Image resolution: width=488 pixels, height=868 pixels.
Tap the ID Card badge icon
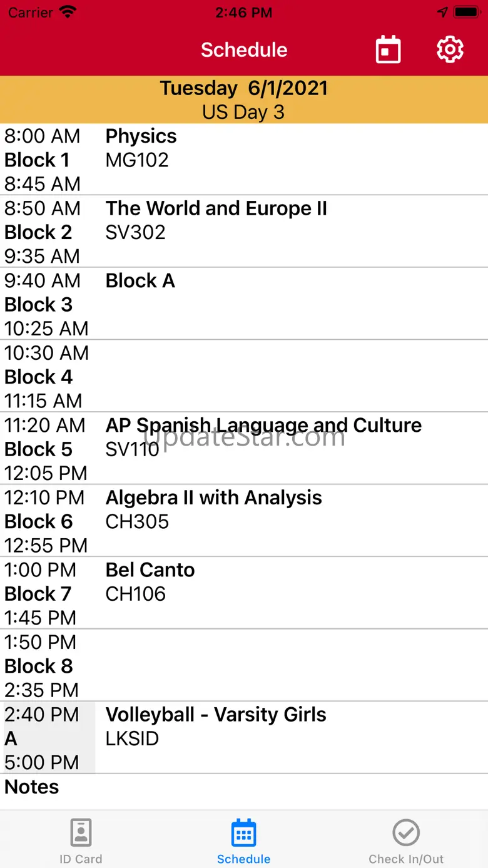point(81,832)
